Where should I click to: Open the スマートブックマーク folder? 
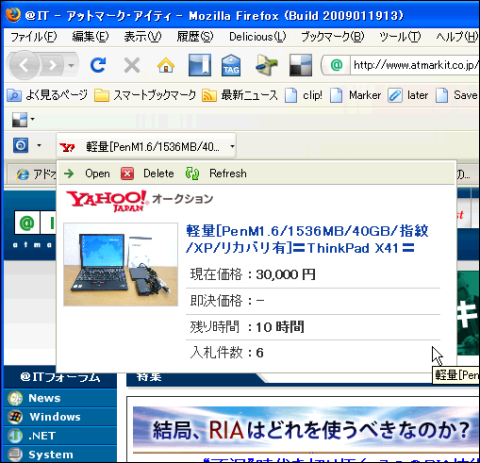(x=145, y=95)
